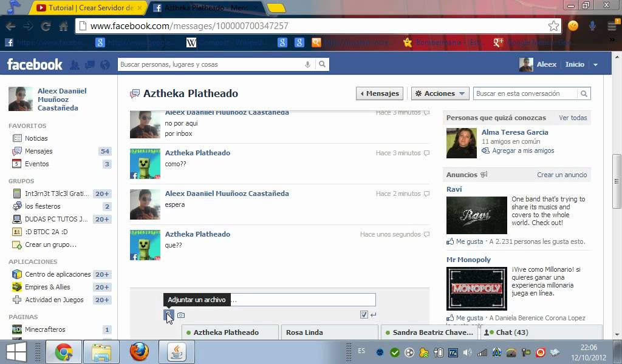Open the Acciones dropdown
Viewport: 622px width, 364px height.
click(440, 93)
